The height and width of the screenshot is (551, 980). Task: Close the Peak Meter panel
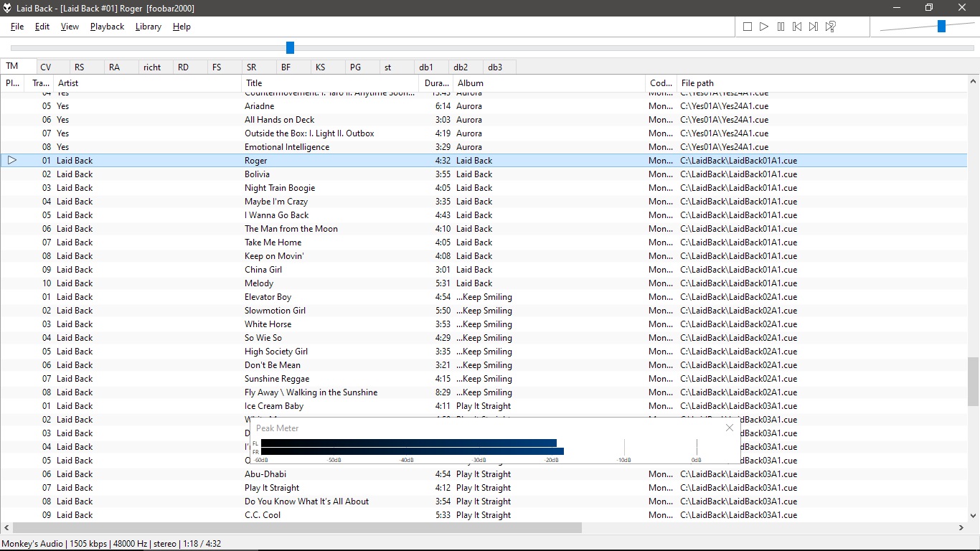click(x=730, y=428)
